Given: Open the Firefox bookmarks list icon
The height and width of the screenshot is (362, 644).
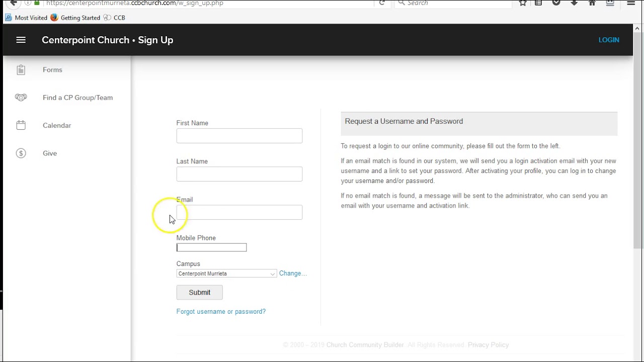Looking at the screenshot, I should pyautogui.click(x=538, y=3).
